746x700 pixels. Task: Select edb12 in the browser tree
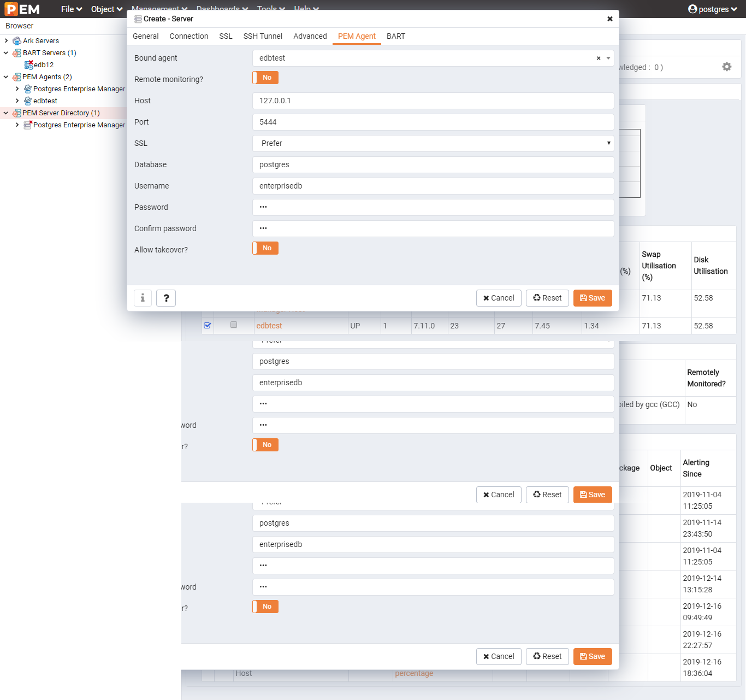pyautogui.click(x=44, y=65)
